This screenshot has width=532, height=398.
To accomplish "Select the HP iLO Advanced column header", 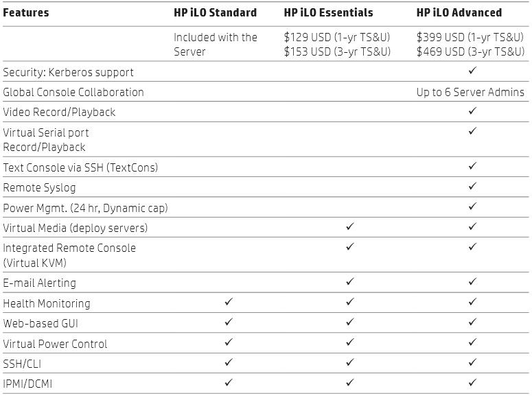I will (x=459, y=12).
